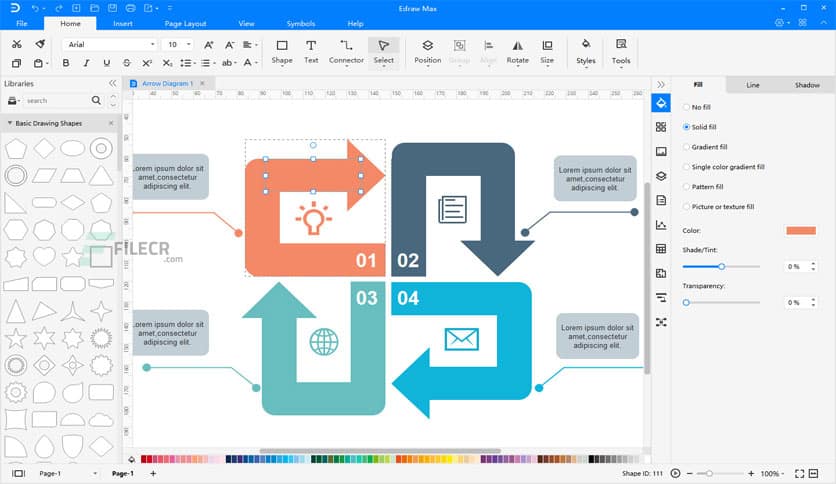Click the Cut scissors icon
836x484 pixels.
(x=17, y=44)
